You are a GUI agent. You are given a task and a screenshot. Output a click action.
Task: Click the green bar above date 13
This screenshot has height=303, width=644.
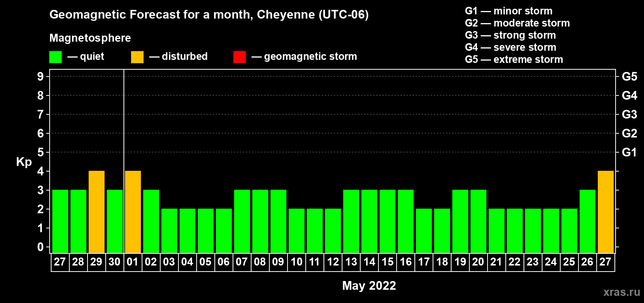click(351, 222)
